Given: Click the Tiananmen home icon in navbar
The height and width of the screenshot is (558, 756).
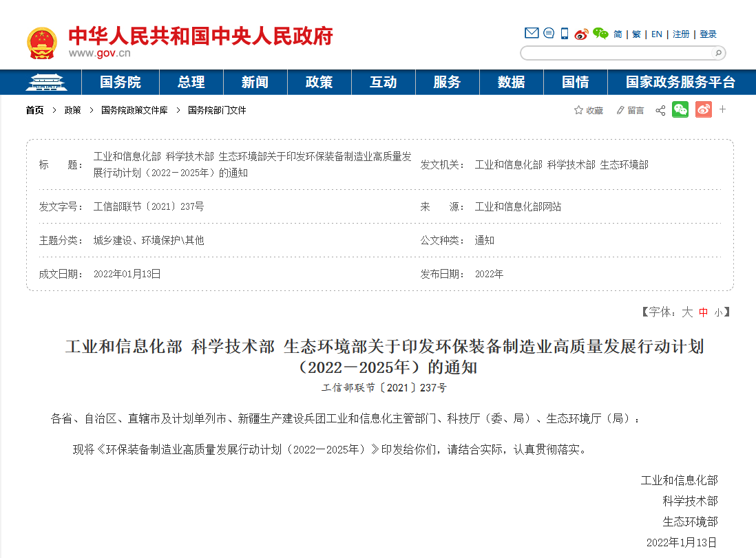Looking at the screenshot, I should [x=46, y=83].
